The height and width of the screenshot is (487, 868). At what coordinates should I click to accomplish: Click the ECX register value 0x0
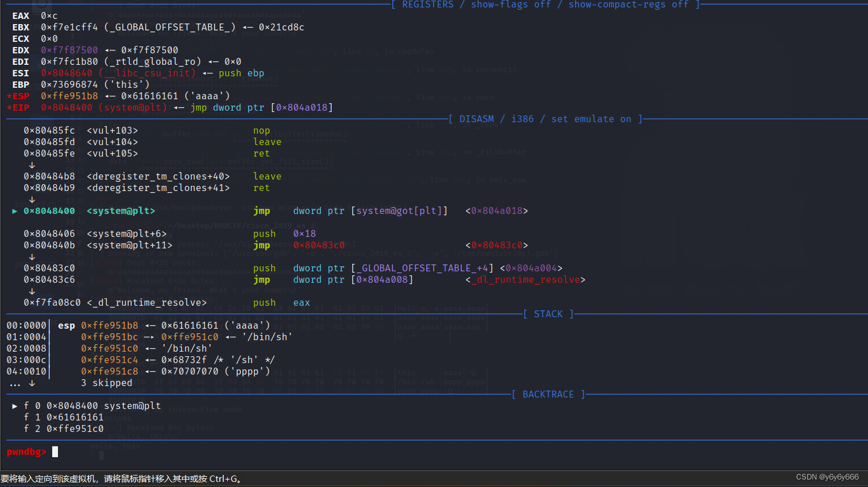[x=49, y=39]
